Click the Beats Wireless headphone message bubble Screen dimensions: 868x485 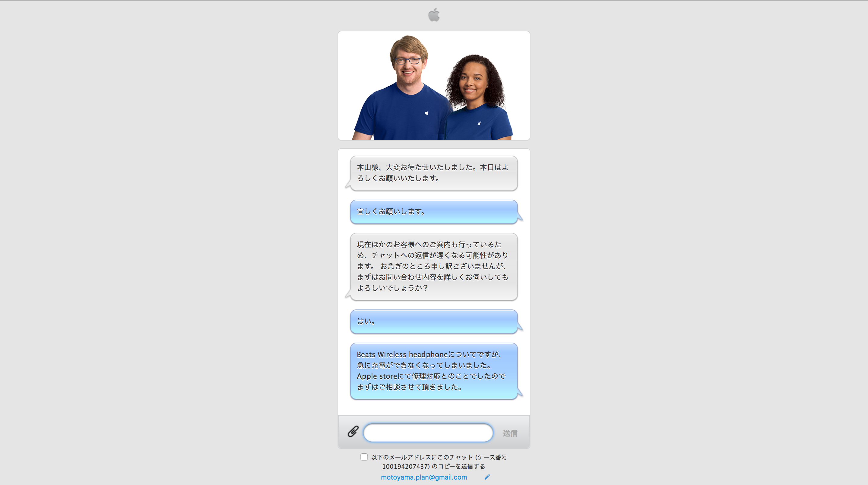click(434, 370)
